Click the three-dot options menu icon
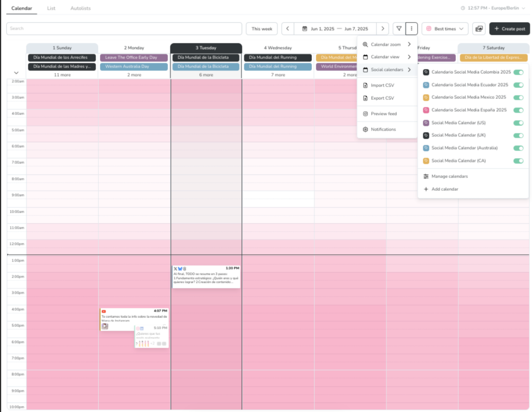The width and height of the screenshot is (532, 412). [411, 29]
